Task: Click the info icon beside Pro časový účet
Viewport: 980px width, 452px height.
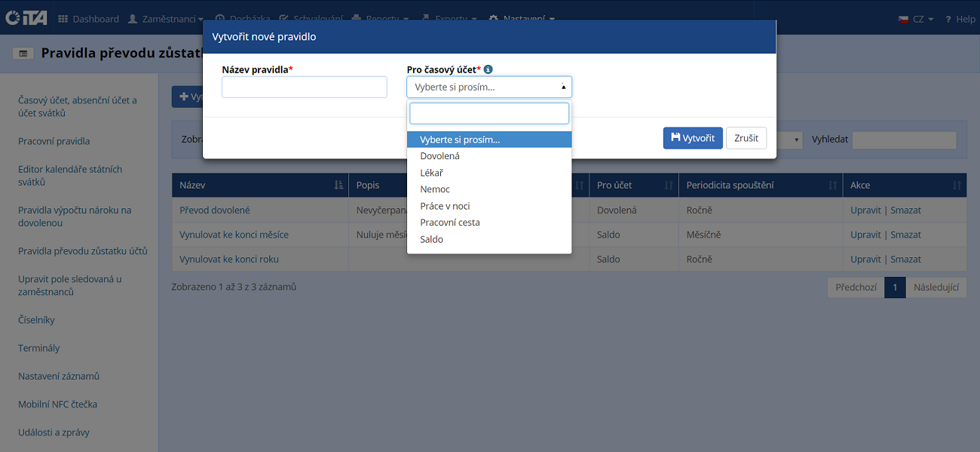Action: click(x=488, y=69)
